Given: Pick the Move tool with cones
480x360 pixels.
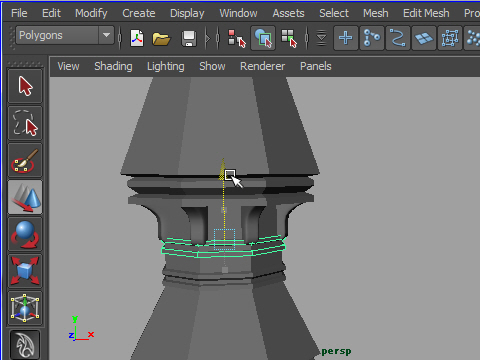Looking at the screenshot, I should (25, 197).
